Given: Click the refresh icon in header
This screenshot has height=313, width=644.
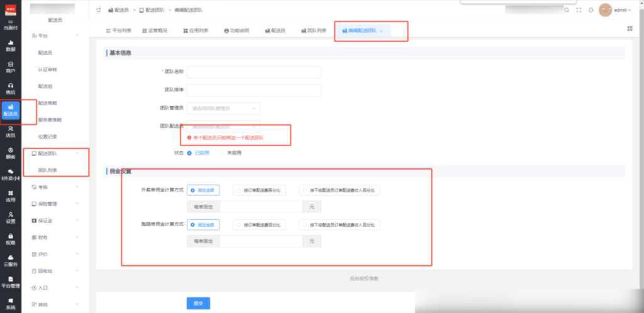Looking at the screenshot, I should click(x=591, y=10).
